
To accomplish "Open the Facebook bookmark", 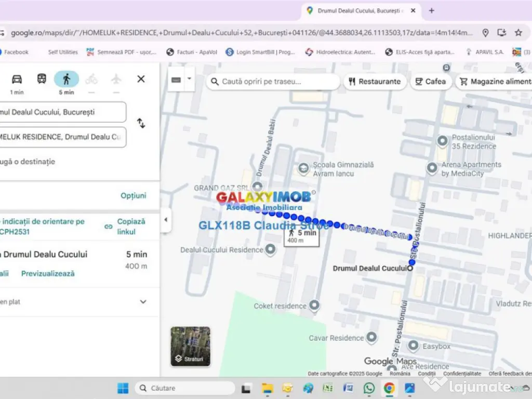I will tap(16, 52).
